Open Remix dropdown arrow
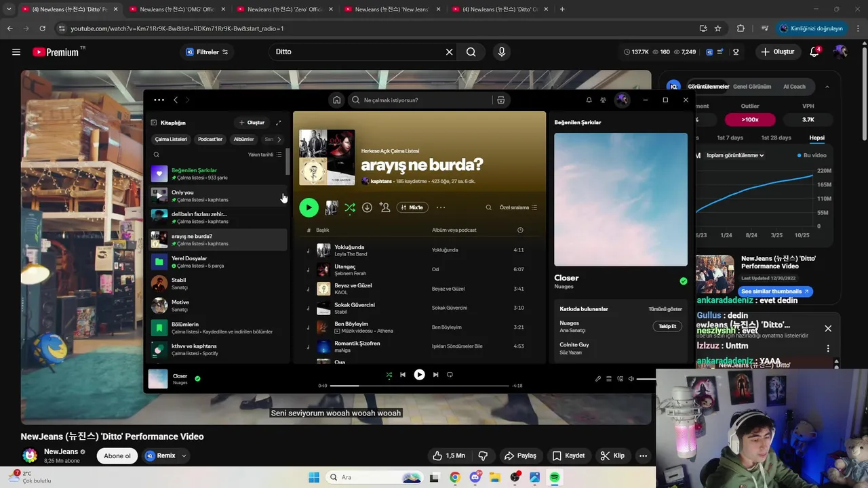868x488 pixels. point(184,456)
